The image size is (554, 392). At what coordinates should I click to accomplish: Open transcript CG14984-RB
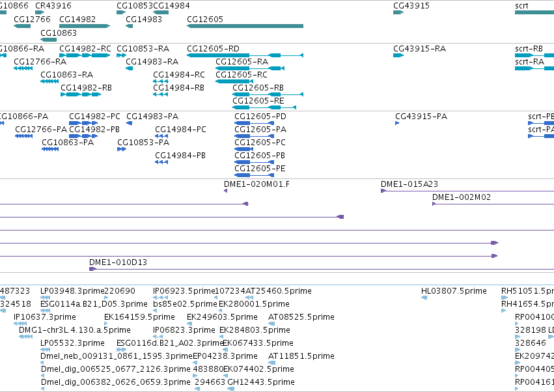(x=178, y=88)
